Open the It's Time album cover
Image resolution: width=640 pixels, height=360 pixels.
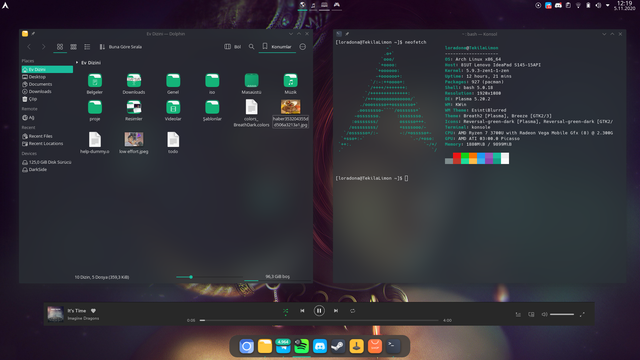click(x=55, y=314)
